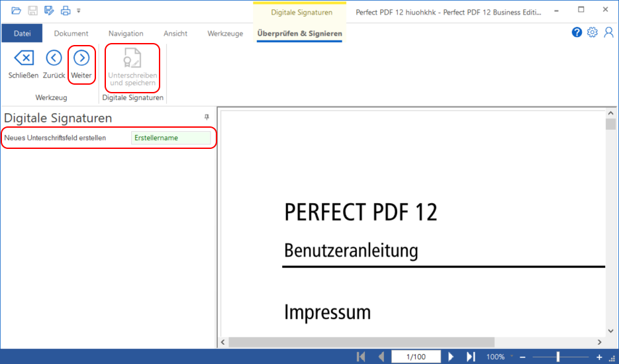Expand the quick access toolbar dropdown arrow
The width and height of the screenshot is (619, 364).
(x=79, y=11)
